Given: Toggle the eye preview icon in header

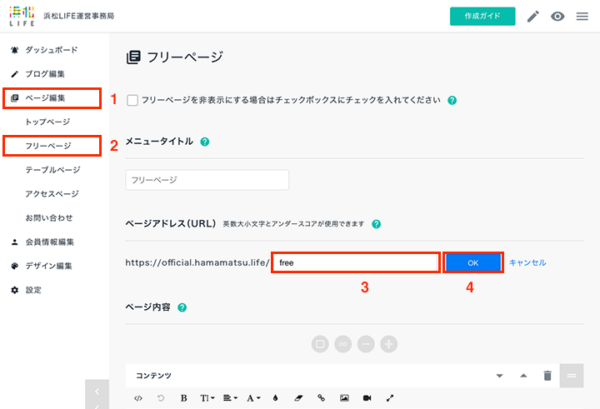Looking at the screenshot, I should 558,16.
